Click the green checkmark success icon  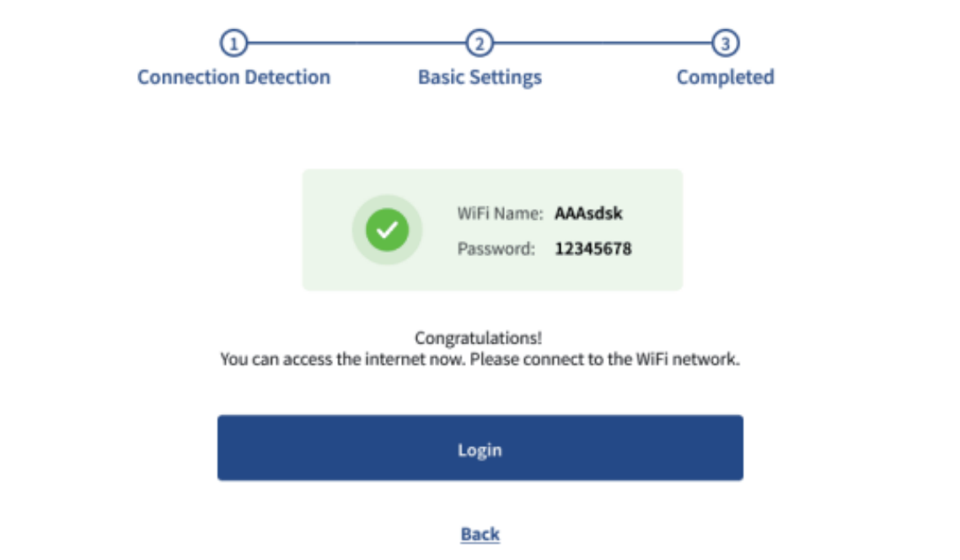tap(387, 230)
